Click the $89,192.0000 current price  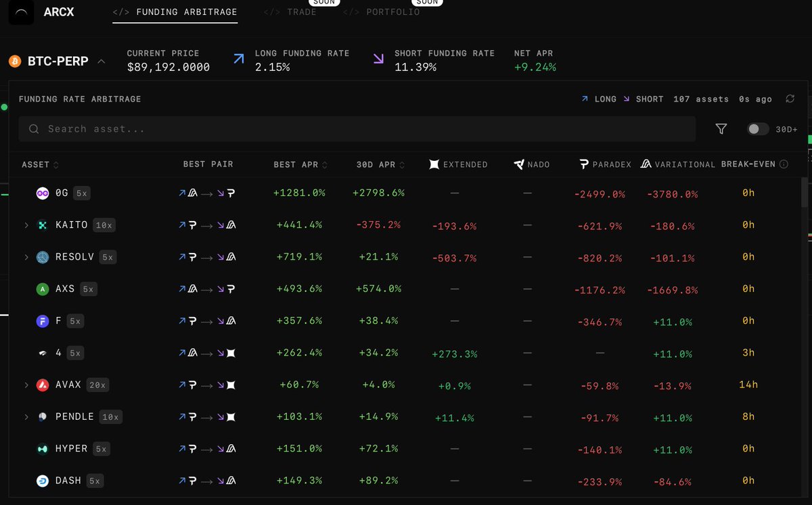(x=168, y=68)
